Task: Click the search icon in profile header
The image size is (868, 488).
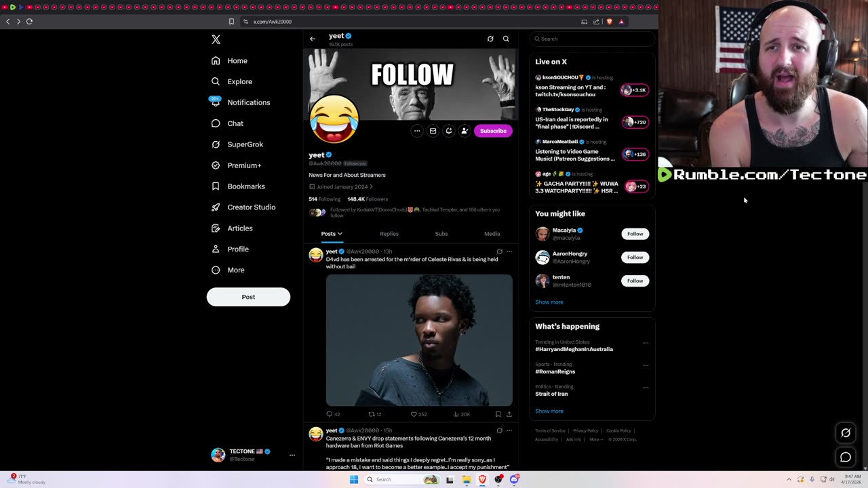Action: pos(506,39)
